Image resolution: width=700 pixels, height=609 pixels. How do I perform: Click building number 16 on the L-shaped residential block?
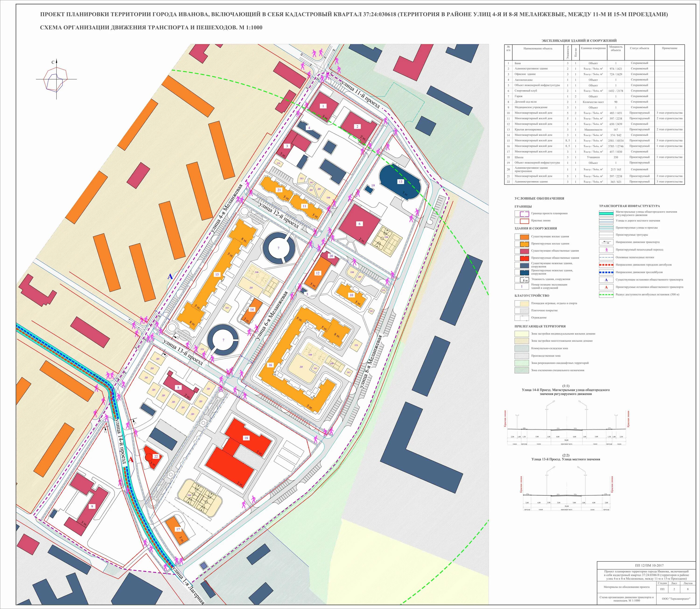pos(270,365)
